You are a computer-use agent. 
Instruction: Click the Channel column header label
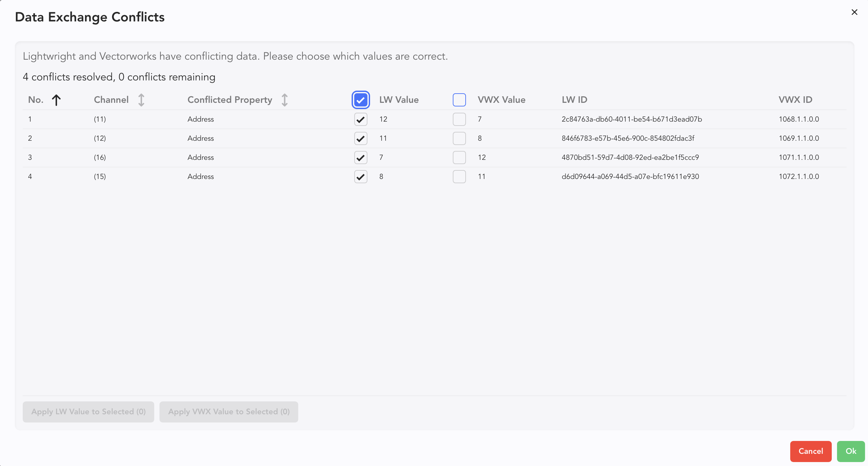pos(111,100)
